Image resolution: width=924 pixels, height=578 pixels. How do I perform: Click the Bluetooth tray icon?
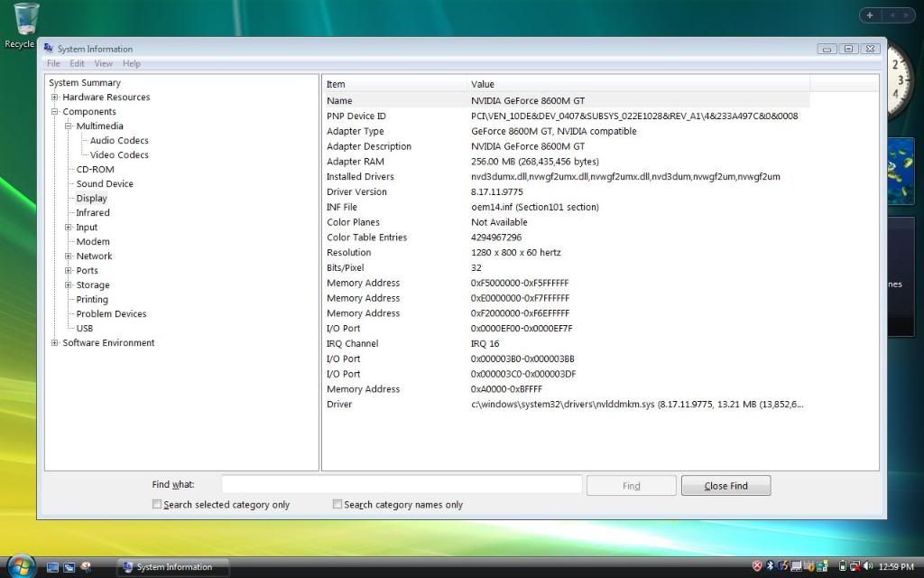click(x=771, y=566)
